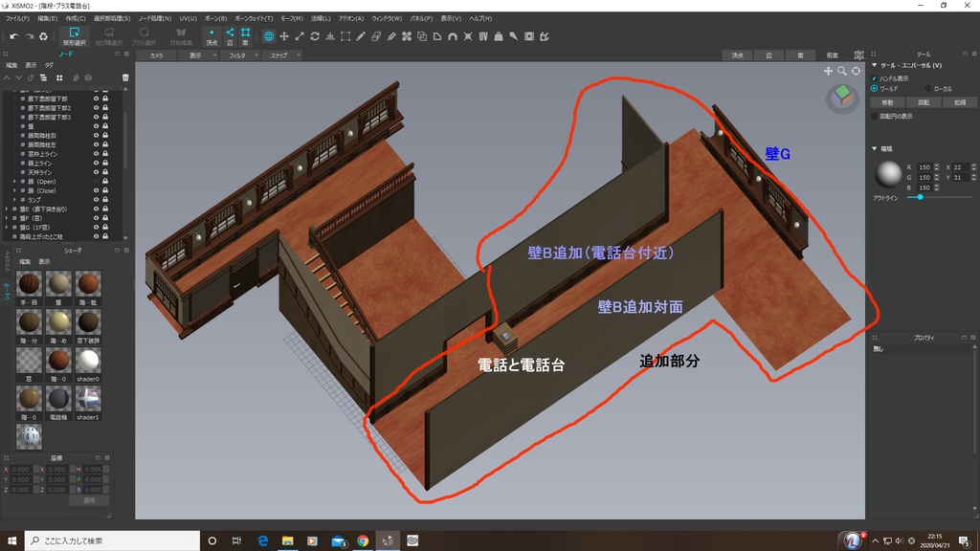Click the undo arrow icon
The width and height of the screenshot is (980, 551).
[13, 36]
